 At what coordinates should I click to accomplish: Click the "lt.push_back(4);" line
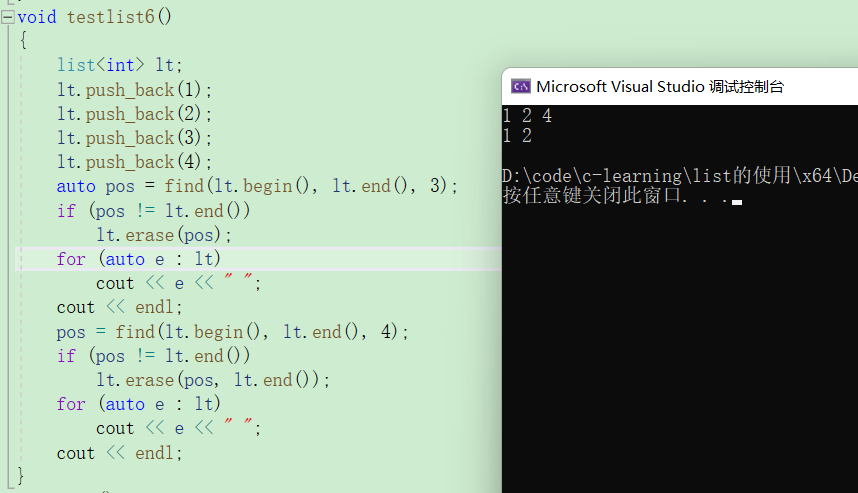coord(134,162)
